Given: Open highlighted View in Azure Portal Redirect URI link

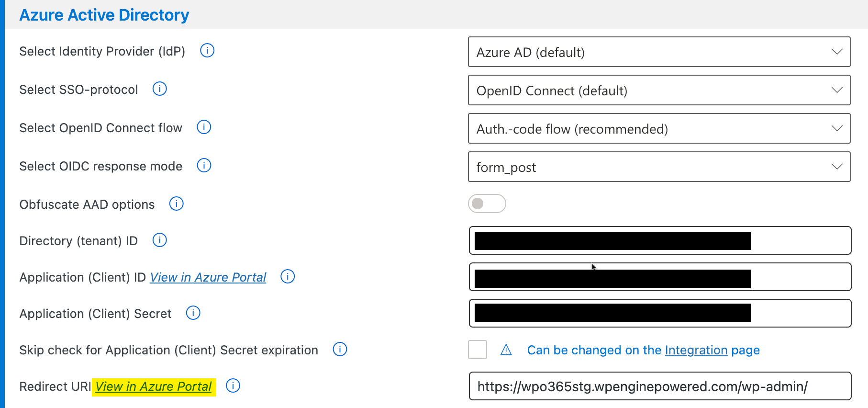Looking at the screenshot, I should pyautogui.click(x=154, y=386).
